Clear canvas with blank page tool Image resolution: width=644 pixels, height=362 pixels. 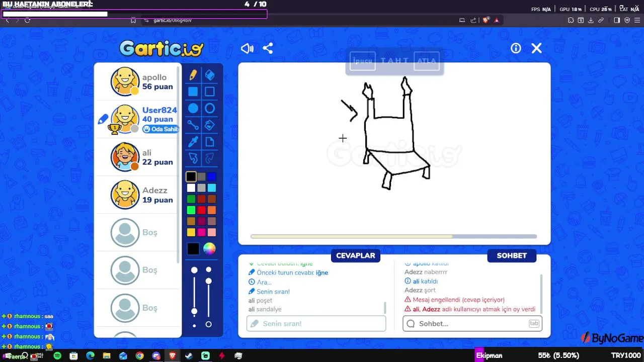pos(210,142)
